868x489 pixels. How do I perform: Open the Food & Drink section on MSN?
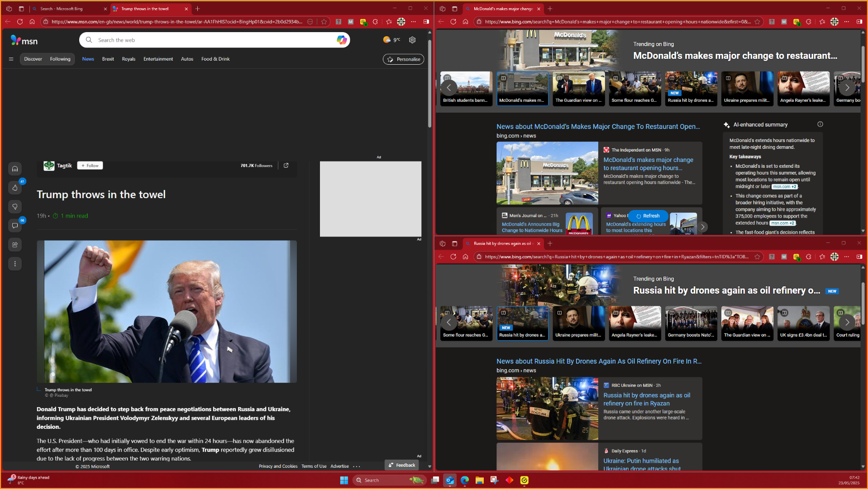click(215, 59)
